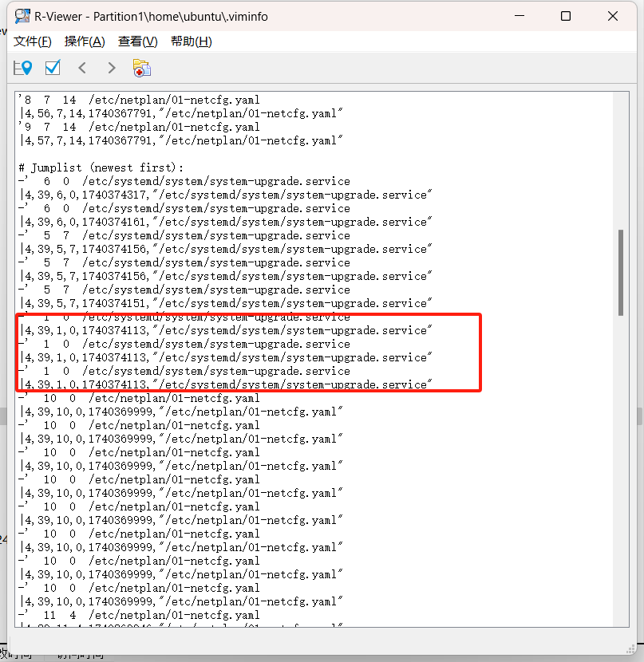Click the .viminfo title bar text

160,15
